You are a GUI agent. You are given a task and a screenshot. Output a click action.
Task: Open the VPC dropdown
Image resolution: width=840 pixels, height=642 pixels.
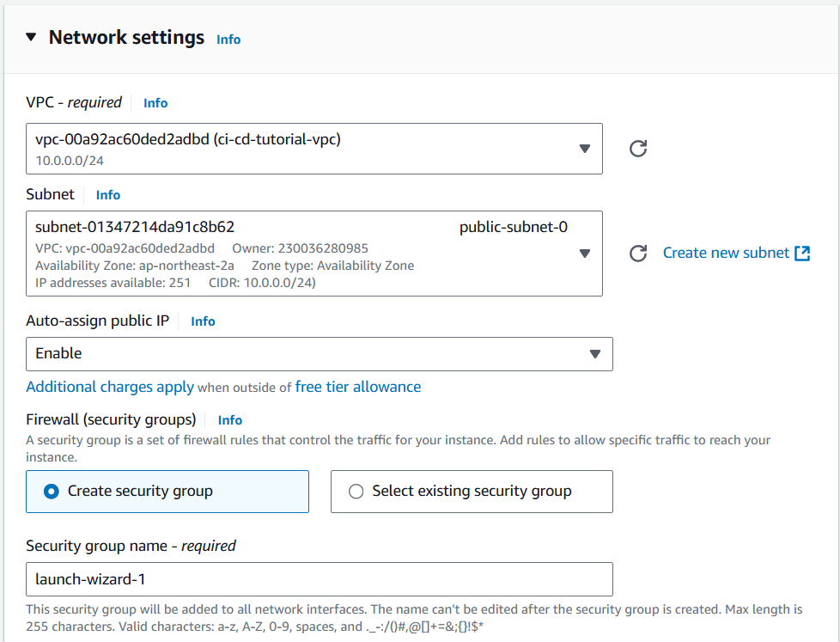tap(314, 149)
